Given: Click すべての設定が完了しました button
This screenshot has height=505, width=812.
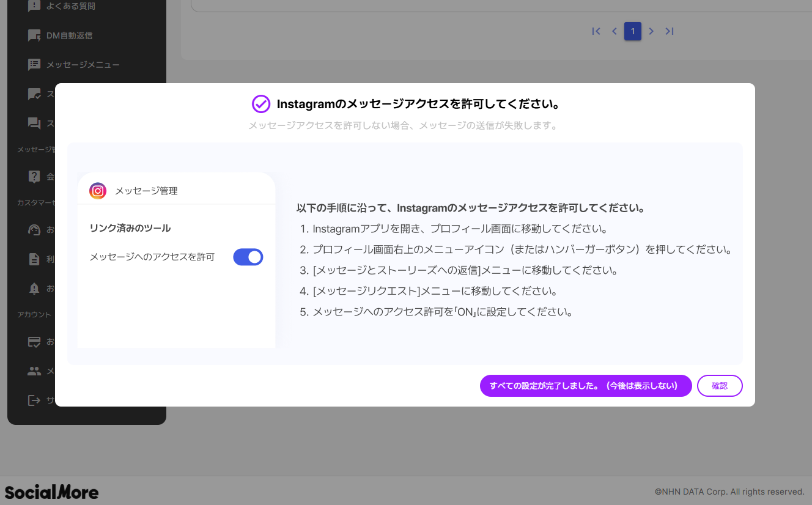Looking at the screenshot, I should point(585,386).
